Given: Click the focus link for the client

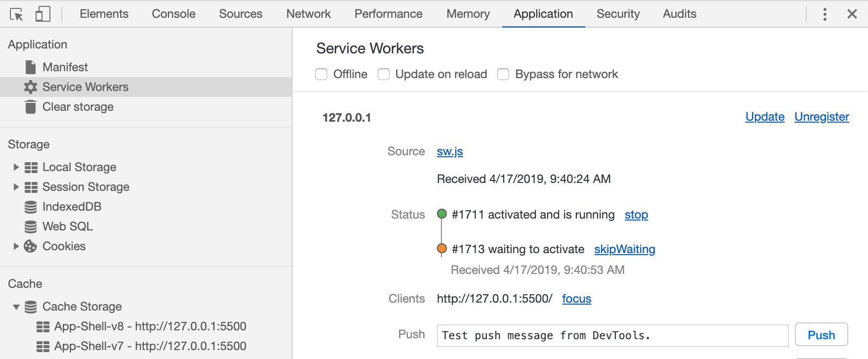Looking at the screenshot, I should 576,299.
